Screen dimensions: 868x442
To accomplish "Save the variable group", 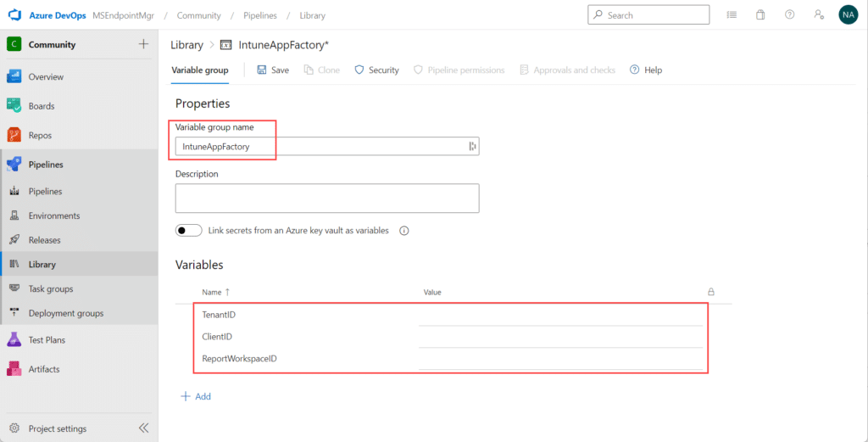I will 273,70.
